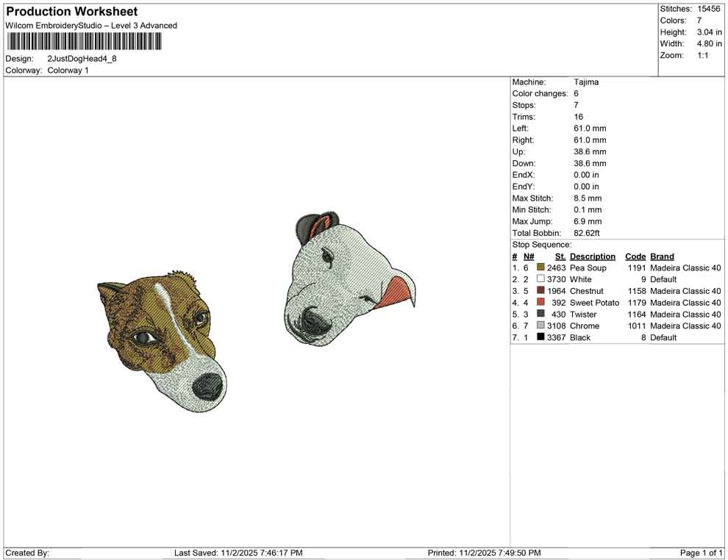728x560 pixels.
Task: Click the St. column header
Action: 560,256
